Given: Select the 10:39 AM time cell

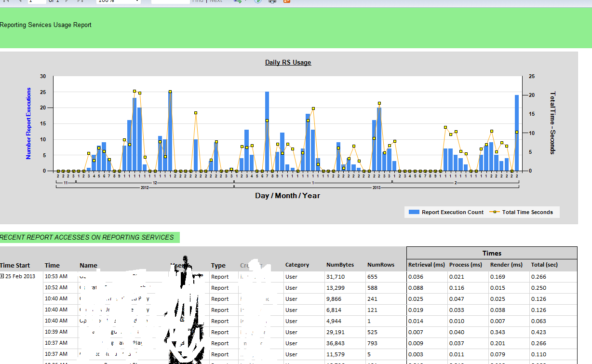Looking at the screenshot, I should click(56, 332).
